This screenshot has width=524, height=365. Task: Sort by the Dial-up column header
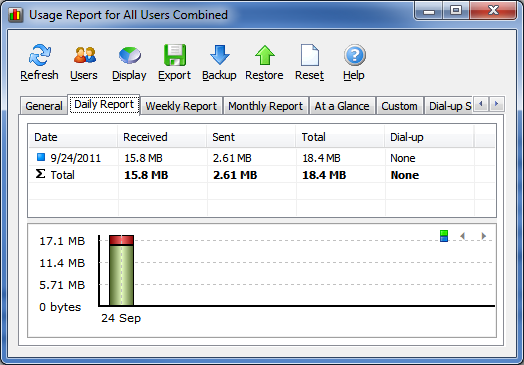point(429,137)
